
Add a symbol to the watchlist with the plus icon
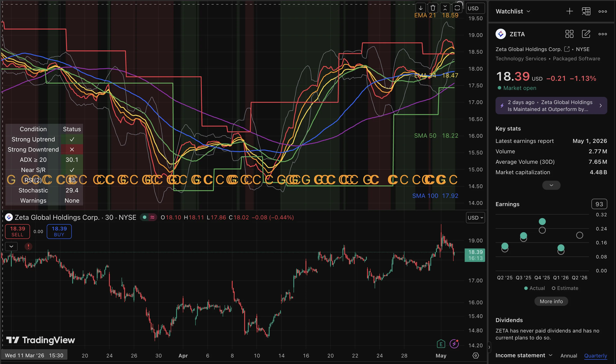coord(570,11)
